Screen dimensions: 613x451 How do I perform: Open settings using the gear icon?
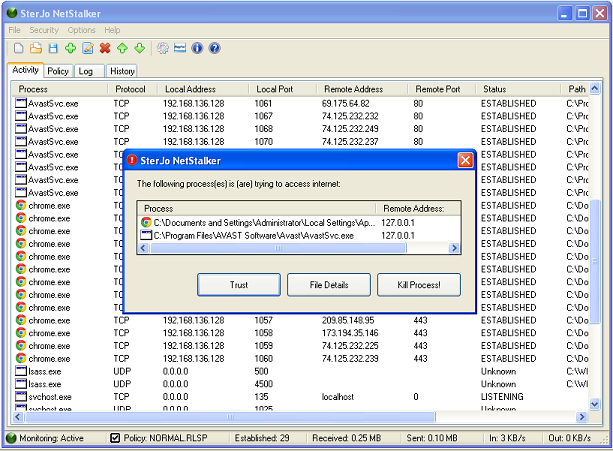(163, 48)
